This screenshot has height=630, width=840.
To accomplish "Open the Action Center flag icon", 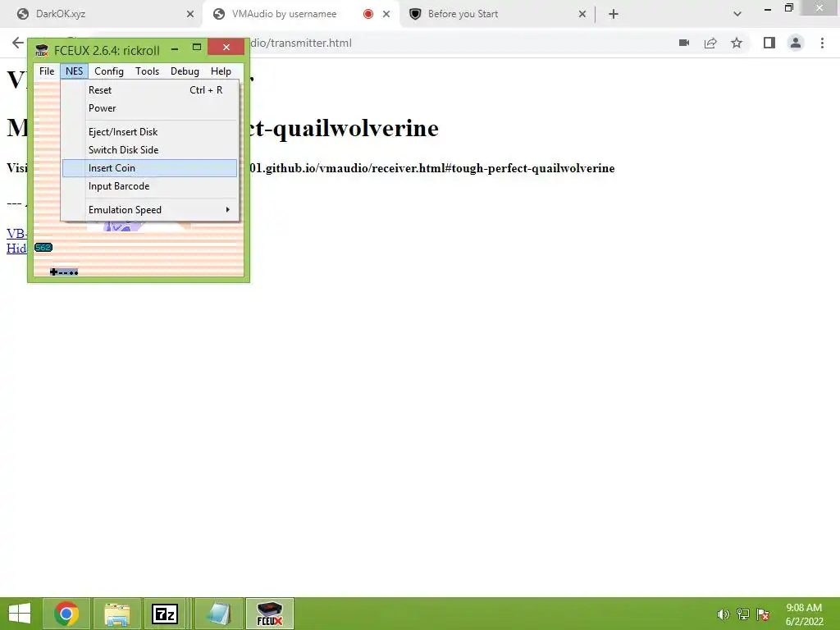I will point(763,614).
